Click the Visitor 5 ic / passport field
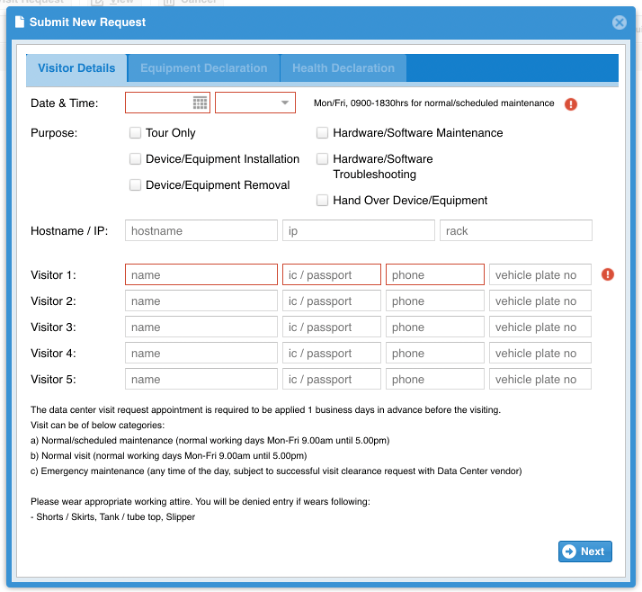642x592 pixels. [331, 379]
